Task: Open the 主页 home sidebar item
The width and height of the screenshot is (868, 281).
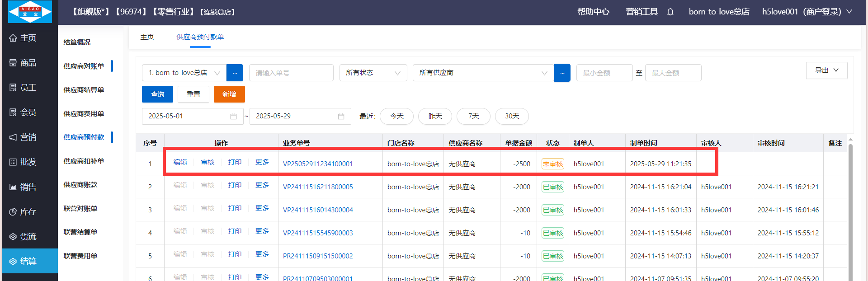Action: pos(28,38)
